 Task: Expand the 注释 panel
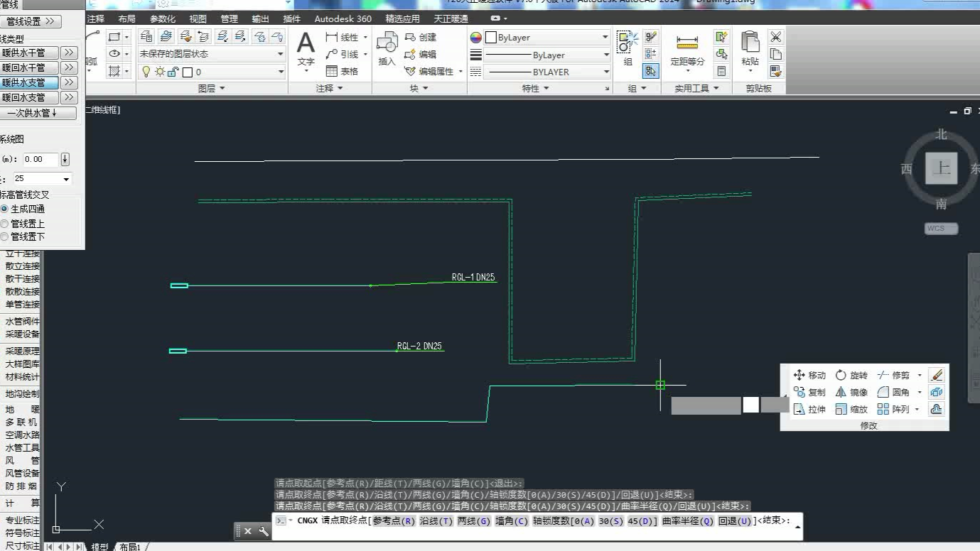(x=330, y=88)
